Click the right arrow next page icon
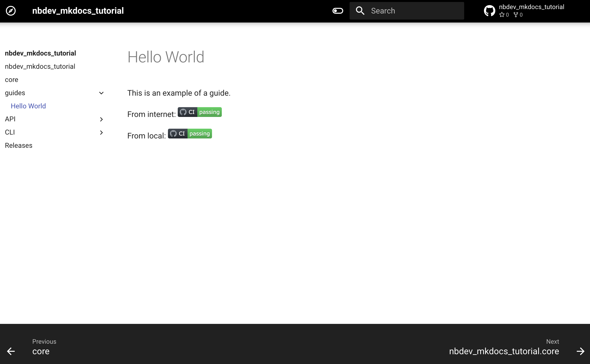The width and height of the screenshot is (590, 364). [580, 351]
